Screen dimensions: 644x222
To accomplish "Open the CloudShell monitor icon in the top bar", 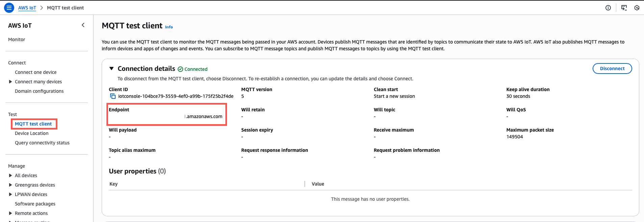I will (624, 8).
